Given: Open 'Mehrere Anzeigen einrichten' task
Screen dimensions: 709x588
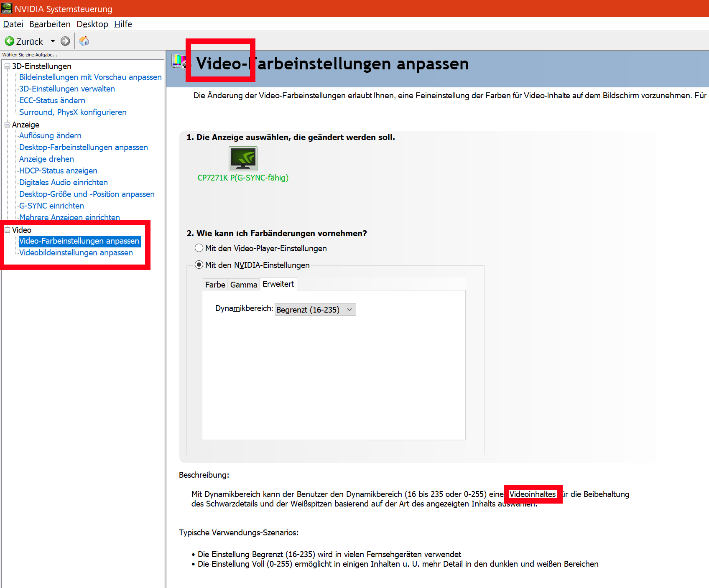Looking at the screenshot, I should (69, 217).
